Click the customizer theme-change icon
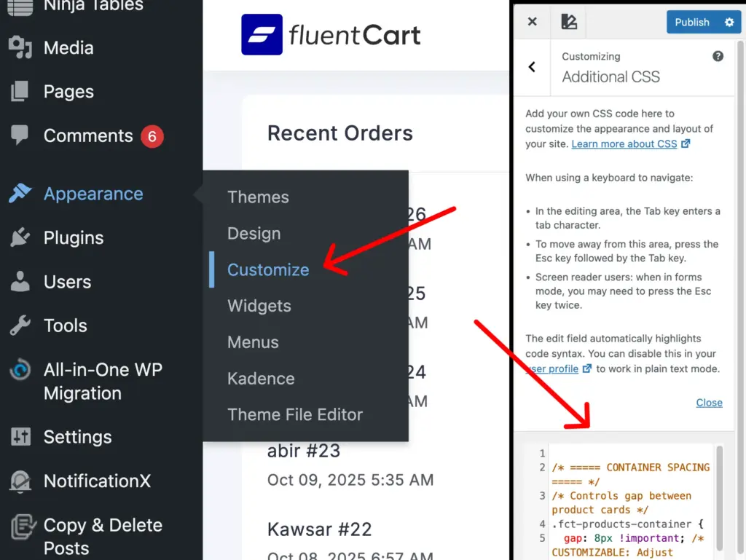746x560 pixels. (x=568, y=22)
